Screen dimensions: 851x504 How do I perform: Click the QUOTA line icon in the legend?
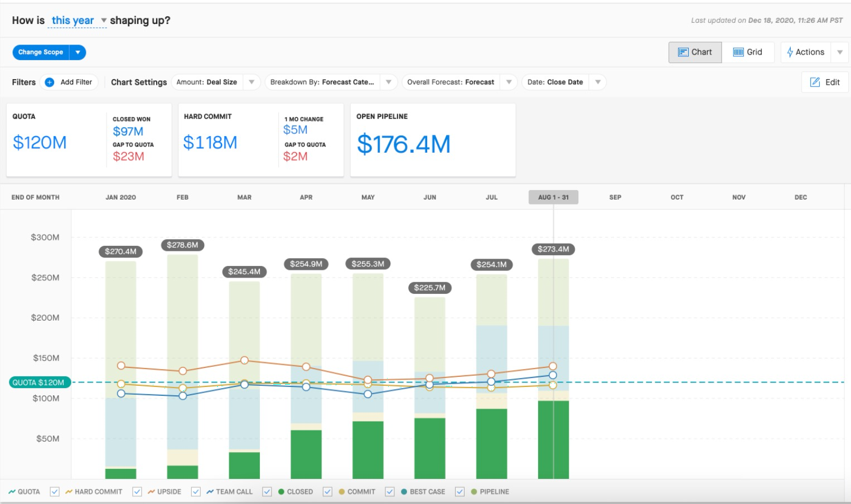12,492
